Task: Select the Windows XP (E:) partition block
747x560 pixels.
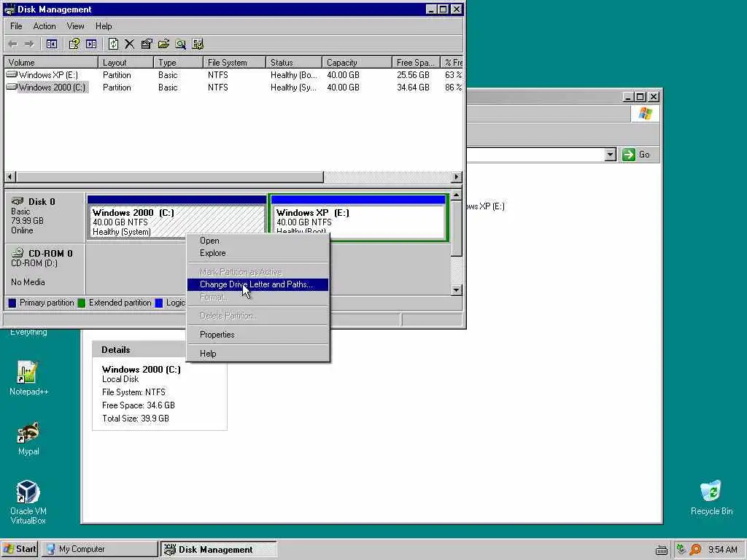Action: pos(358,217)
